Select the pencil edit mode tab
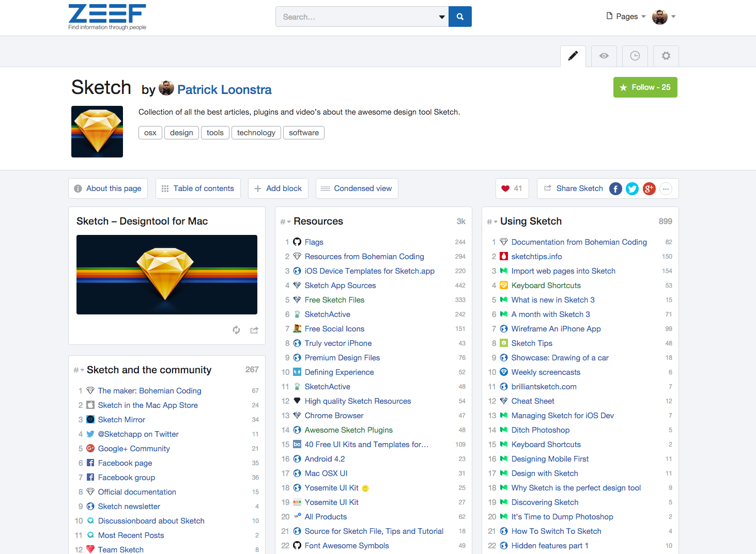Image resolution: width=756 pixels, height=554 pixels. point(573,56)
